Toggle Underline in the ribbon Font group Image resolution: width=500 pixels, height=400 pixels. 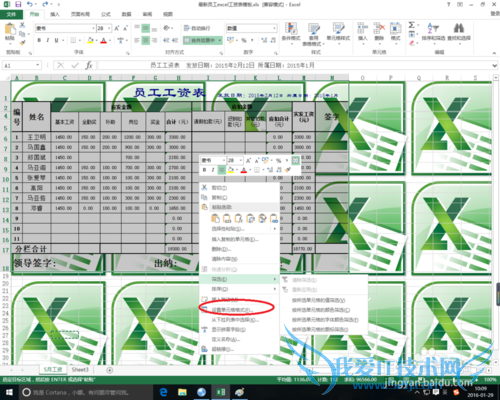tap(56, 40)
